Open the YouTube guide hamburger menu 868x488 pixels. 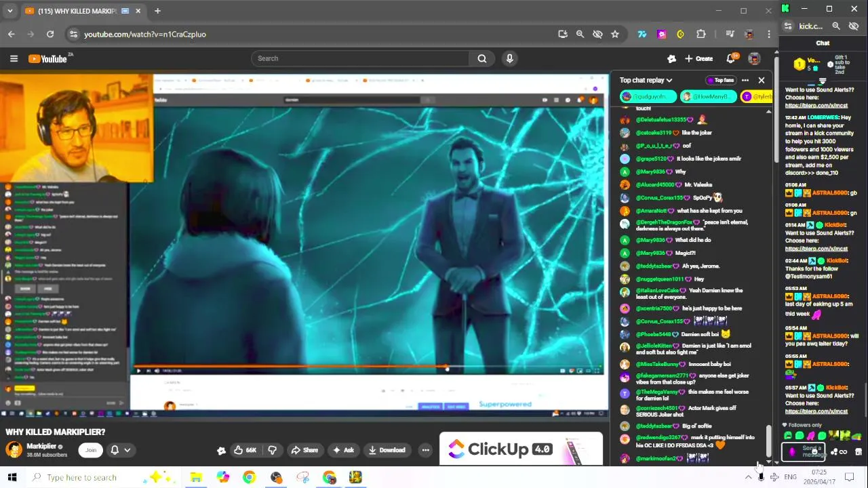tap(14, 59)
